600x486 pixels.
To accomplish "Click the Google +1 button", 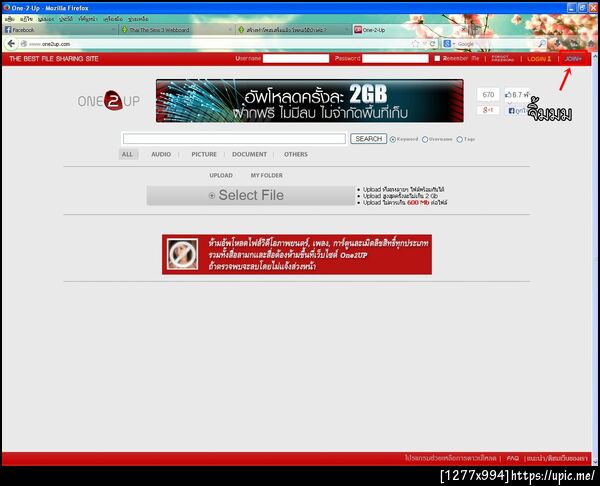I will coord(488,110).
